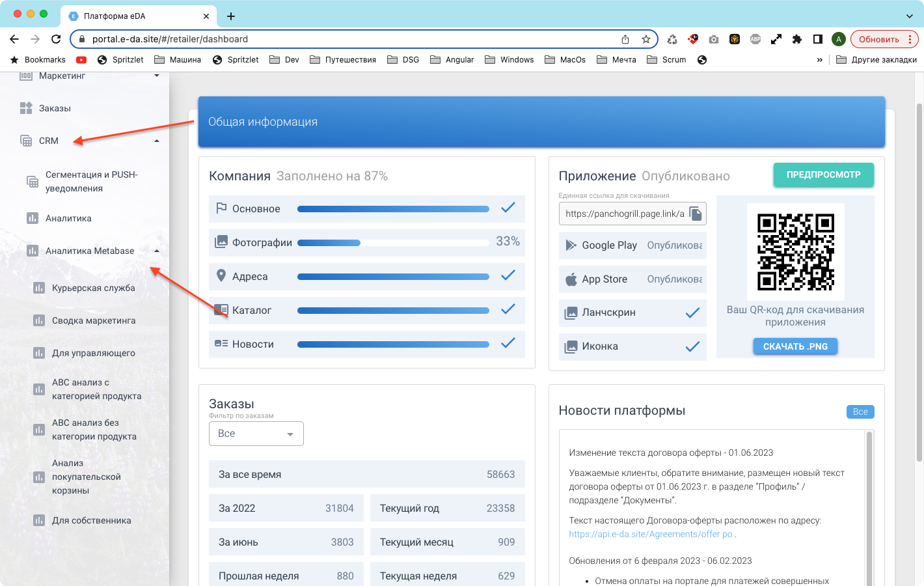924x586 pixels.
Task: Click the Сегментация и PUSH-уведомления sidebar icon
Action: (33, 182)
